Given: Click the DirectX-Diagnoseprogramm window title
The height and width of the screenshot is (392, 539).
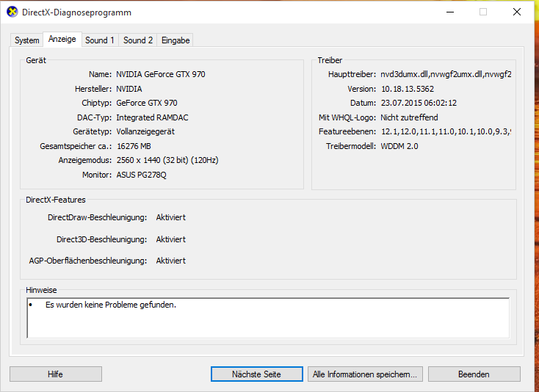Looking at the screenshot, I should [x=76, y=12].
